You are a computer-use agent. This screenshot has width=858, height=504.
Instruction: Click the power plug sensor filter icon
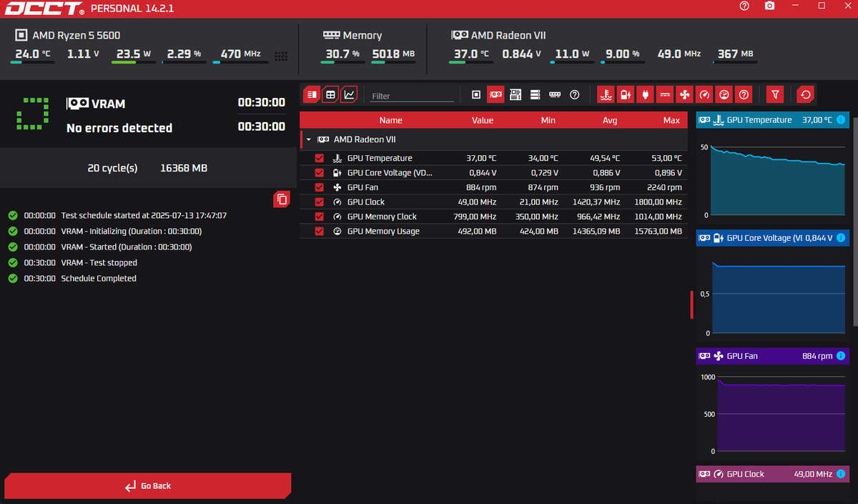click(x=644, y=94)
